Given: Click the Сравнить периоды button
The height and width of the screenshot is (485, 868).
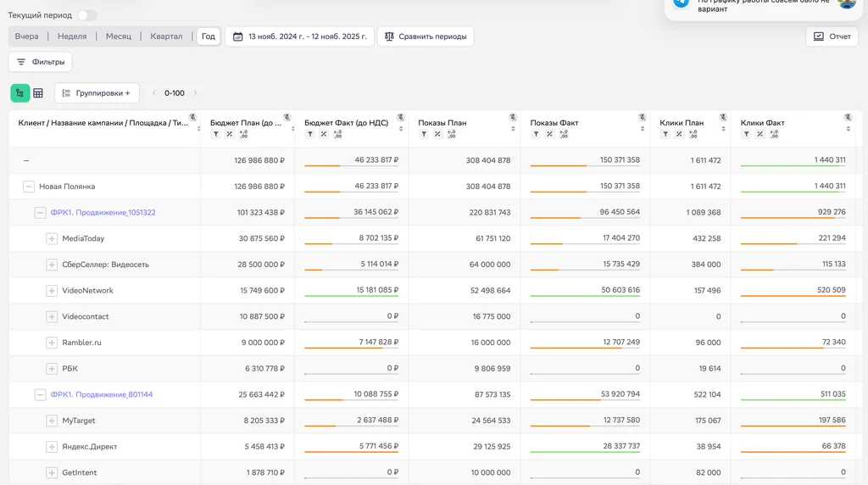Looking at the screenshot, I should 426,36.
